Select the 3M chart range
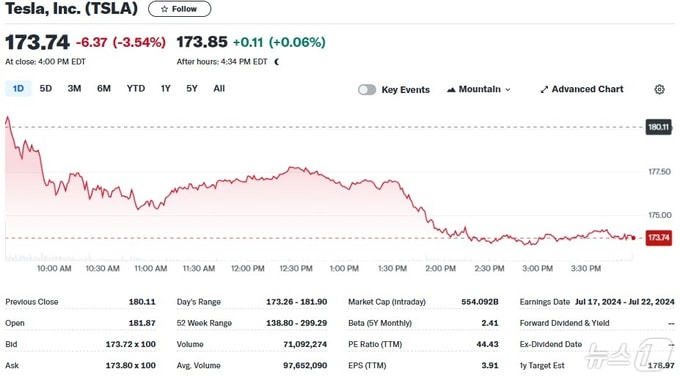This screenshot has height=380, width=680. [74, 89]
